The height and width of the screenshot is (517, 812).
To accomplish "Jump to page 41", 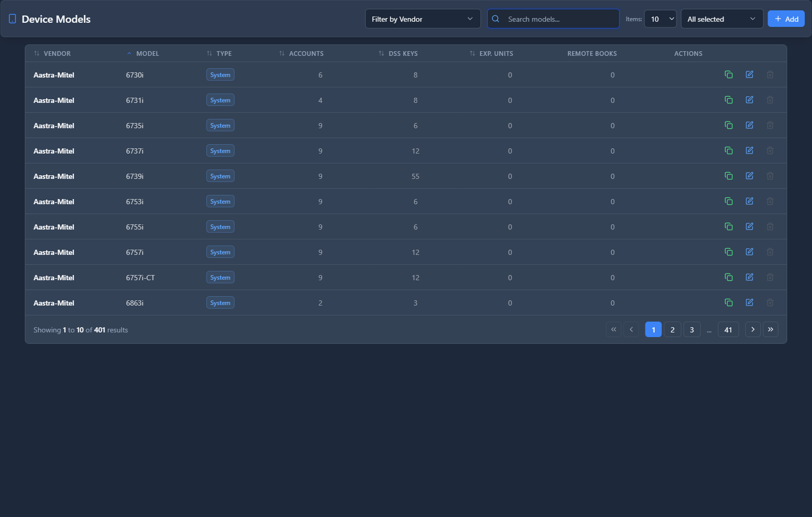I will coord(728,329).
